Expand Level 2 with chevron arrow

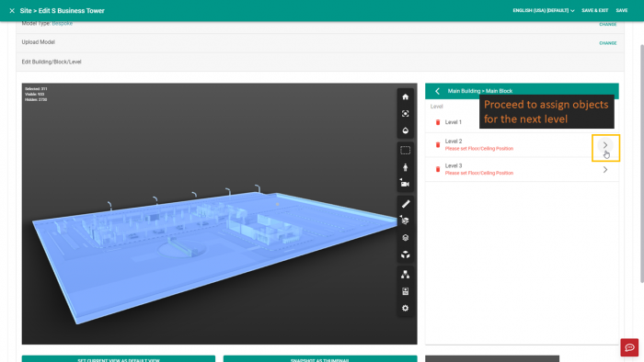605,145
